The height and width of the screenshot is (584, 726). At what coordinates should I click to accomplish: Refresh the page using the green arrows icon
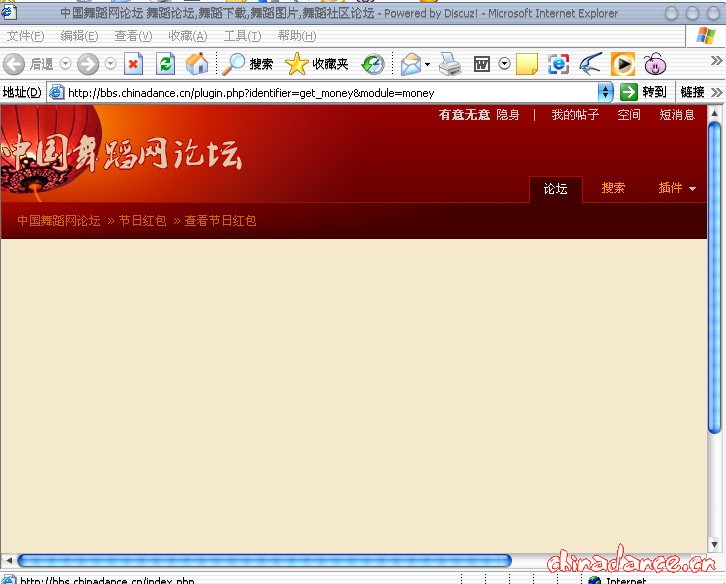pos(165,64)
